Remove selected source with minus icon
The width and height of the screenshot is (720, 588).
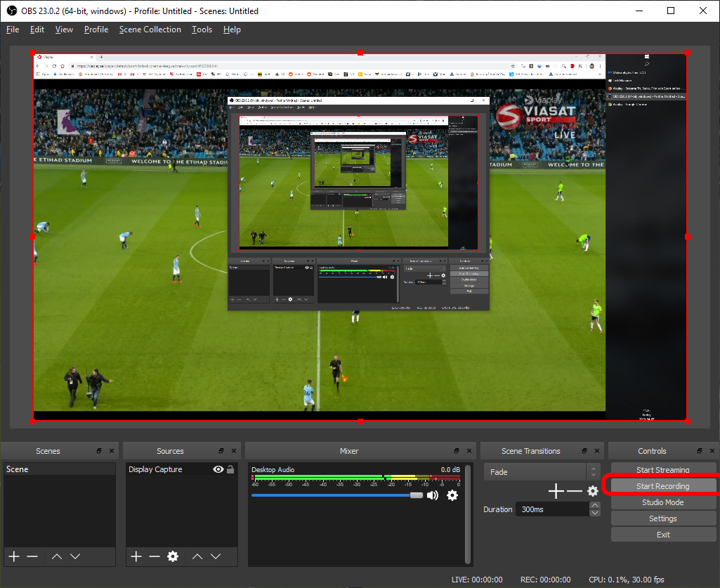point(155,556)
